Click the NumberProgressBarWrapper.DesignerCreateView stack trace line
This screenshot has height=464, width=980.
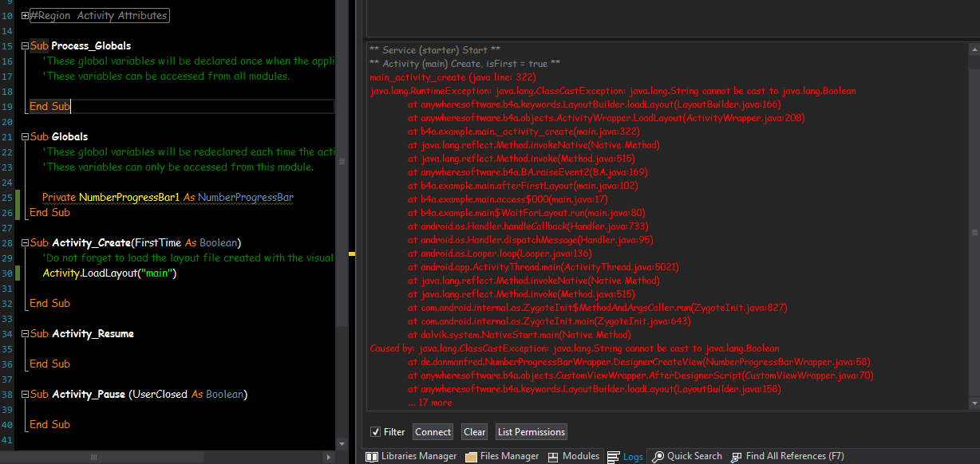638,362
